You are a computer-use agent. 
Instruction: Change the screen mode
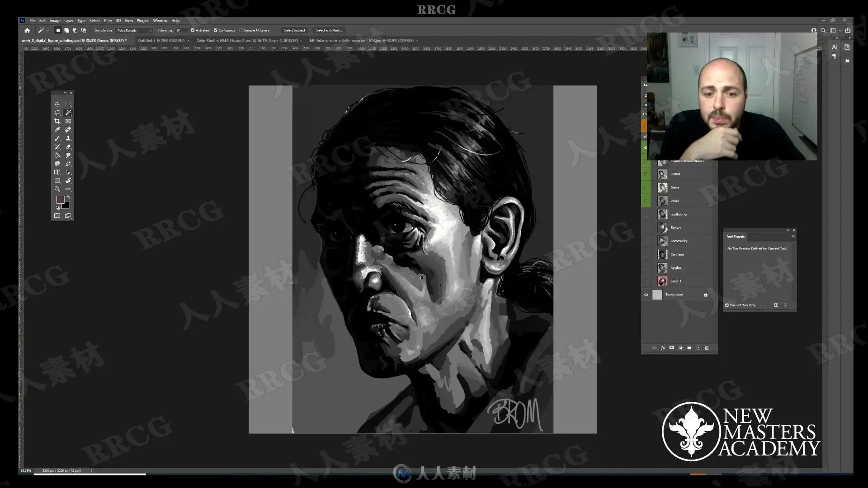click(68, 216)
